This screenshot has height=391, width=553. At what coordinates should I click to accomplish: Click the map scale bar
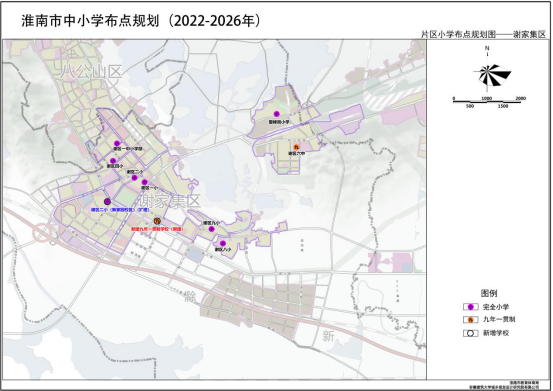(x=487, y=102)
